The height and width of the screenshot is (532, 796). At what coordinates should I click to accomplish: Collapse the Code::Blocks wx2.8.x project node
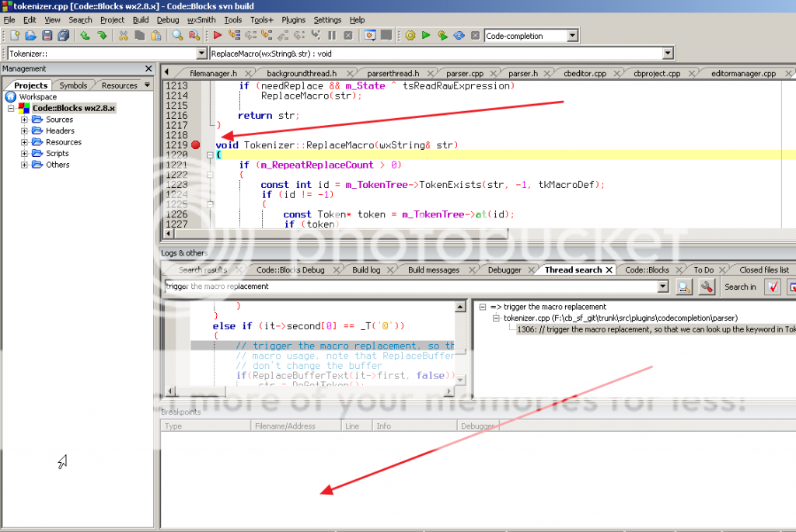tap(11, 109)
